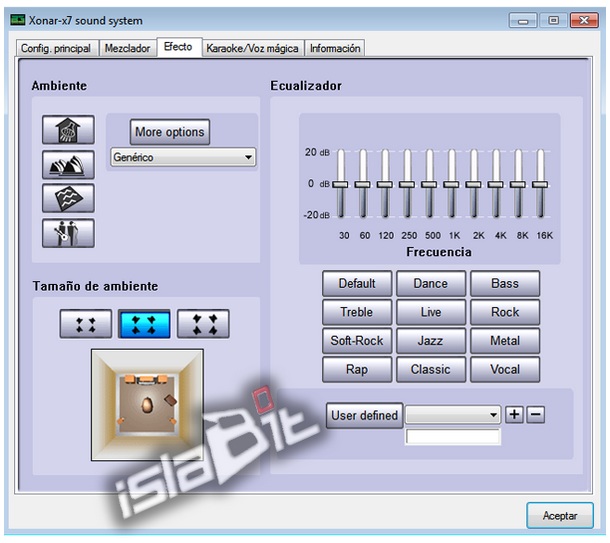The width and height of the screenshot is (610, 543).
Task: Select the concert hall environment icon
Action: pos(68,165)
